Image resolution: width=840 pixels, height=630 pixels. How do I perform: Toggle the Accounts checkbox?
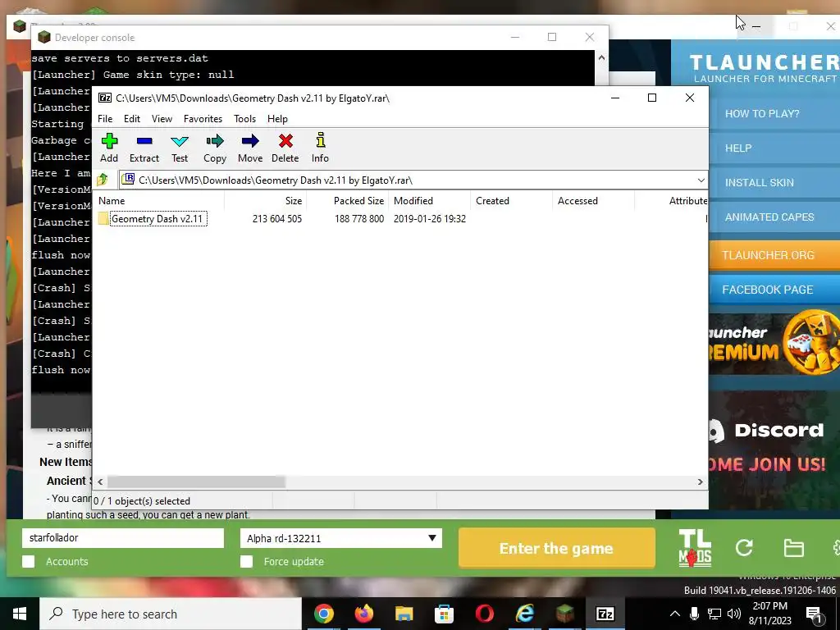coord(29,561)
